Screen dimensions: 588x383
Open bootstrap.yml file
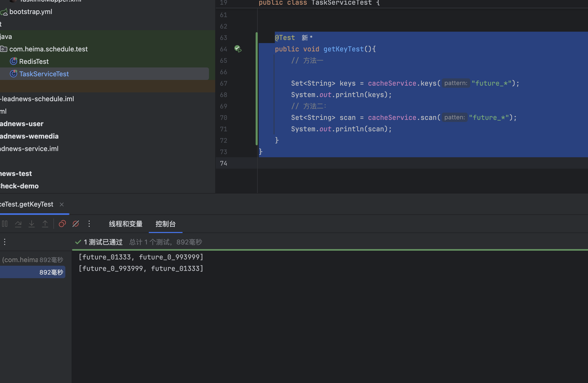click(31, 12)
